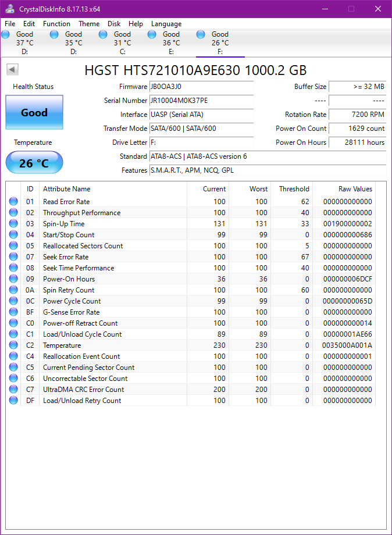This screenshot has width=392, height=535.
Task: Close the CrystalDiskInfo window
Action: tap(377, 9)
